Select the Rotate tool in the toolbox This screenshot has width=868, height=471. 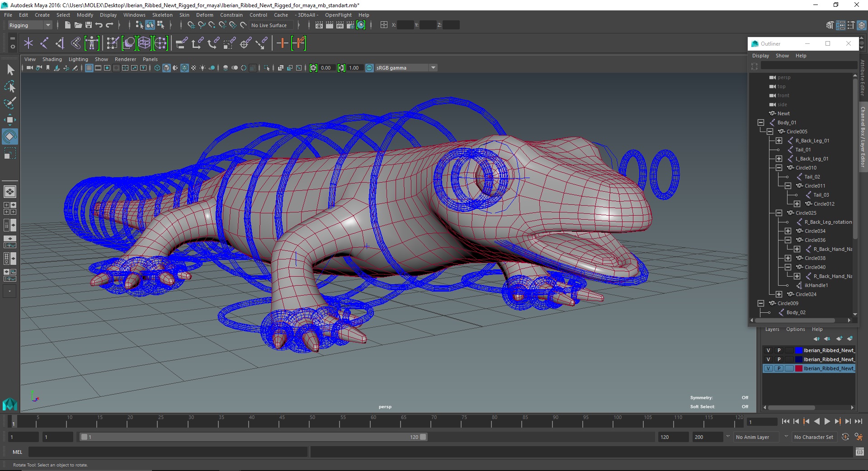tap(9, 136)
